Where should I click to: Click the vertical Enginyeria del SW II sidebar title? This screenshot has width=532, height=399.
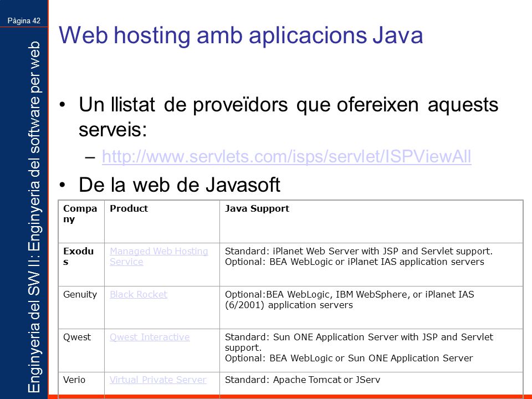point(34,217)
